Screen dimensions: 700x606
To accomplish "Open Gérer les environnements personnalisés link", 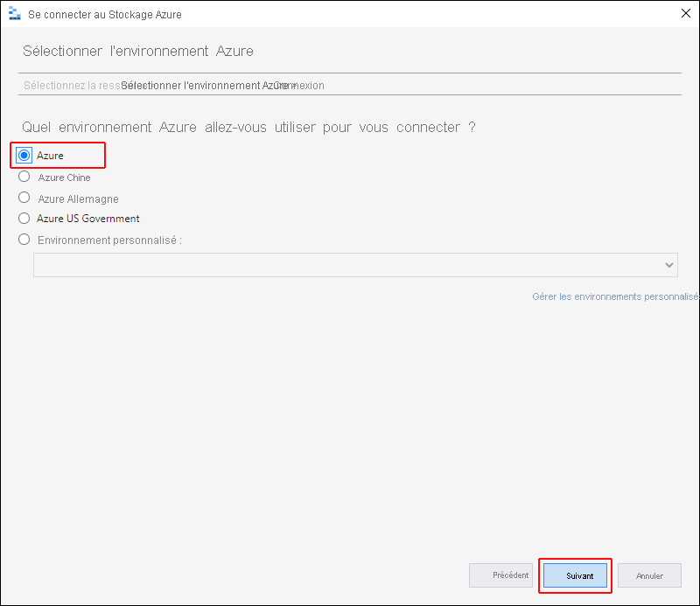I will pos(616,296).
